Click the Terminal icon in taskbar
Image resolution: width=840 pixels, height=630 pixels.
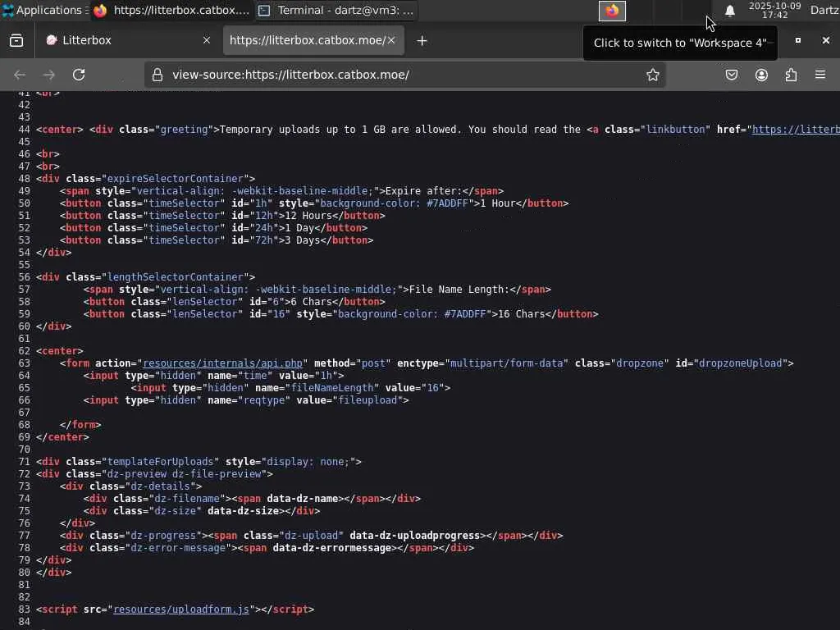pos(264,11)
